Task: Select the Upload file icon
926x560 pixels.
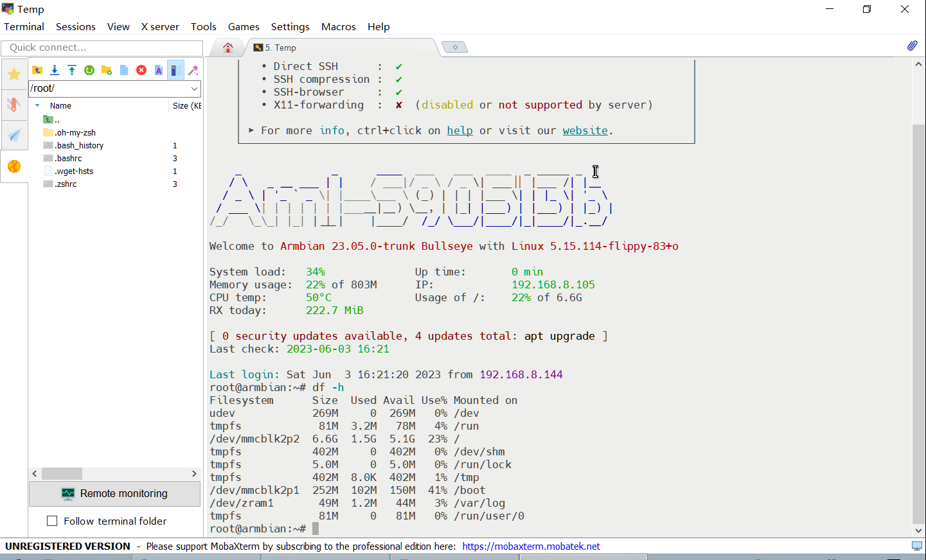Action: 71,69
